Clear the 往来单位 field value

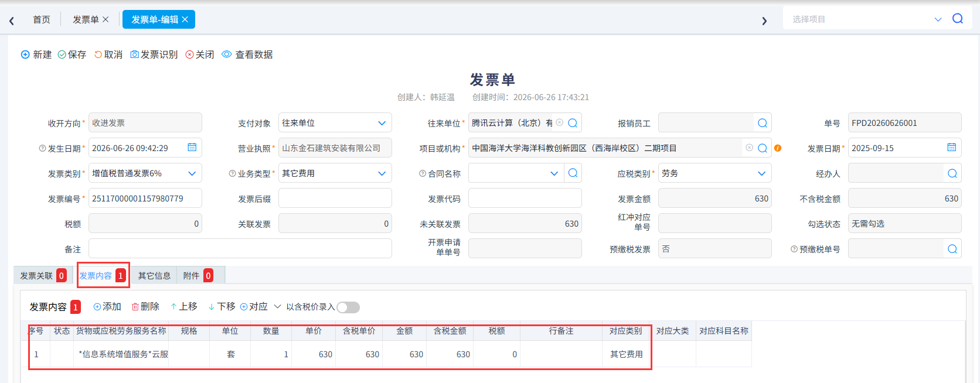tap(560, 122)
